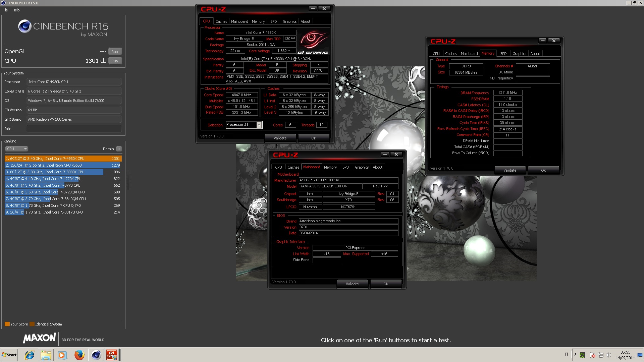
Task: Click the desktop preview tray icon
Action: pyautogui.click(x=640, y=355)
